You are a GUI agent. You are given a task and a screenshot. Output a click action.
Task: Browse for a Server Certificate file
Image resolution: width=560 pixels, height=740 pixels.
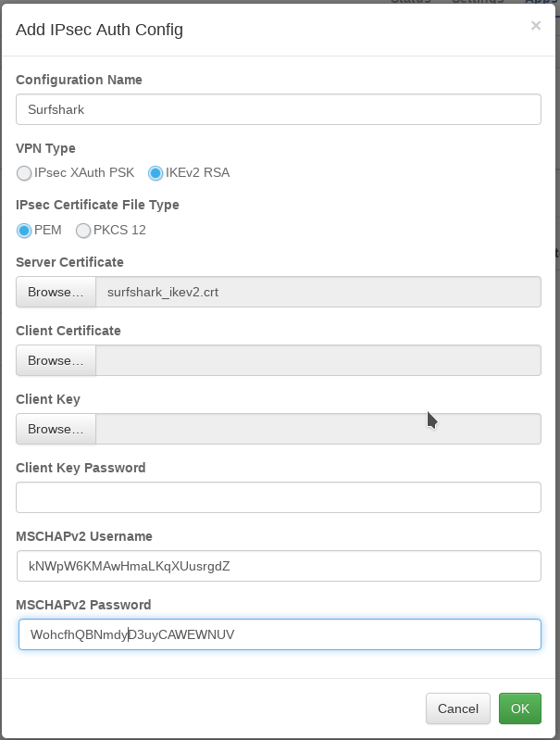56,292
